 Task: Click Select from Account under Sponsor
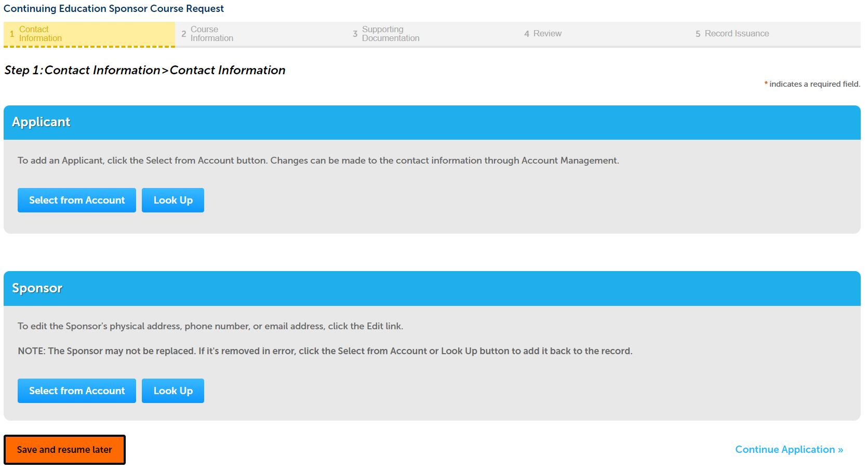tap(77, 391)
